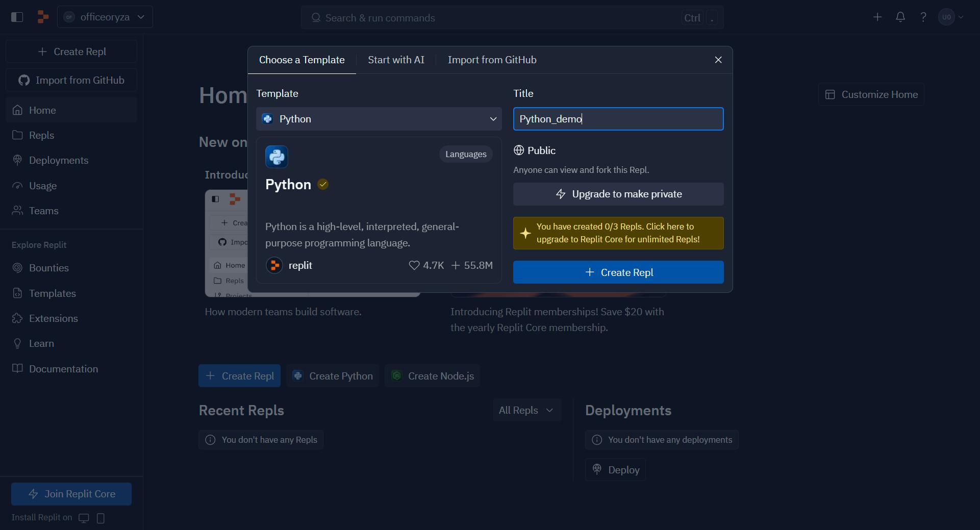Click the Title input field
980x530 pixels.
(618, 119)
